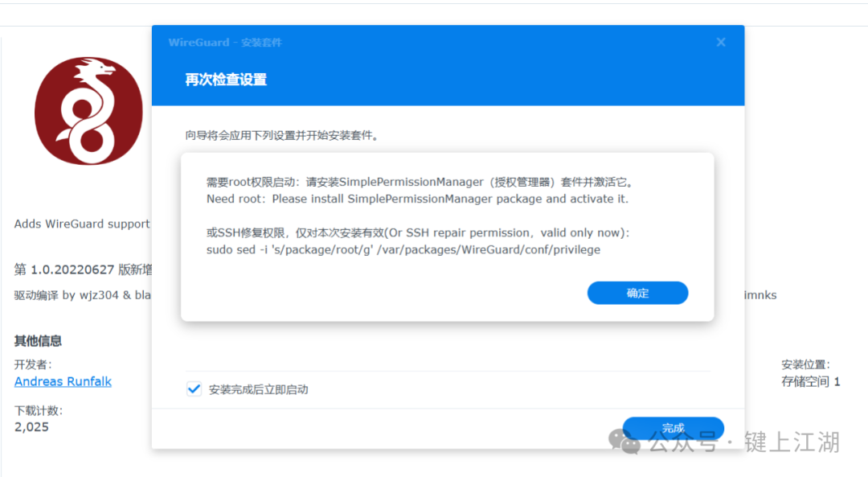
Task: Click the 驱动编译 by wjz304 credit text
Action: point(83,295)
